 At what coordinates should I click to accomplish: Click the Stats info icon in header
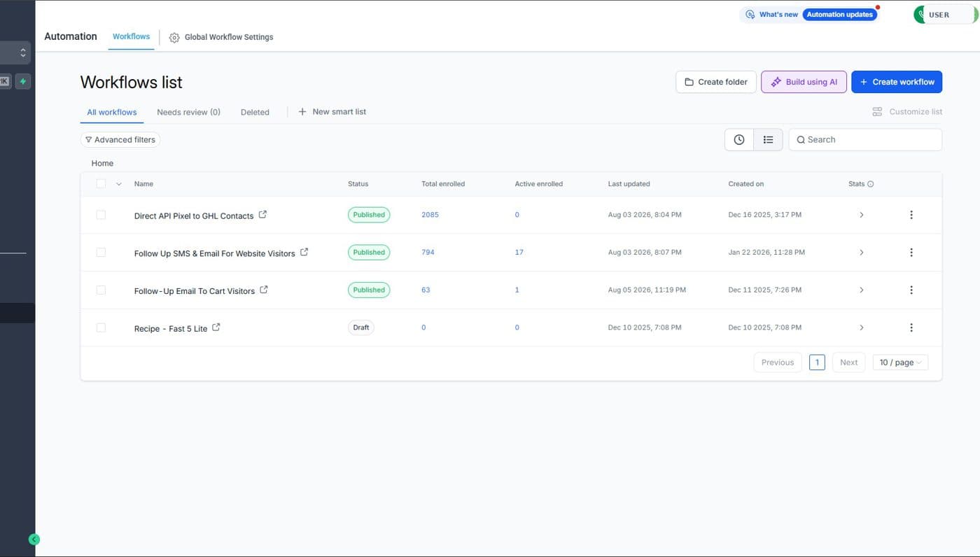[871, 184]
